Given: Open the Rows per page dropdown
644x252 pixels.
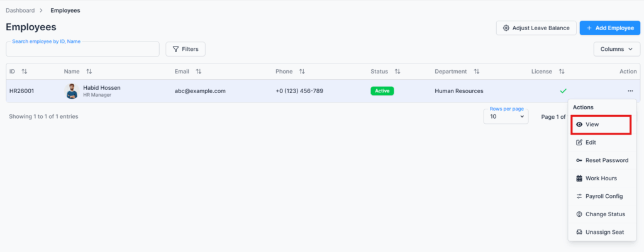Looking at the screenshot, I should 506,116.
